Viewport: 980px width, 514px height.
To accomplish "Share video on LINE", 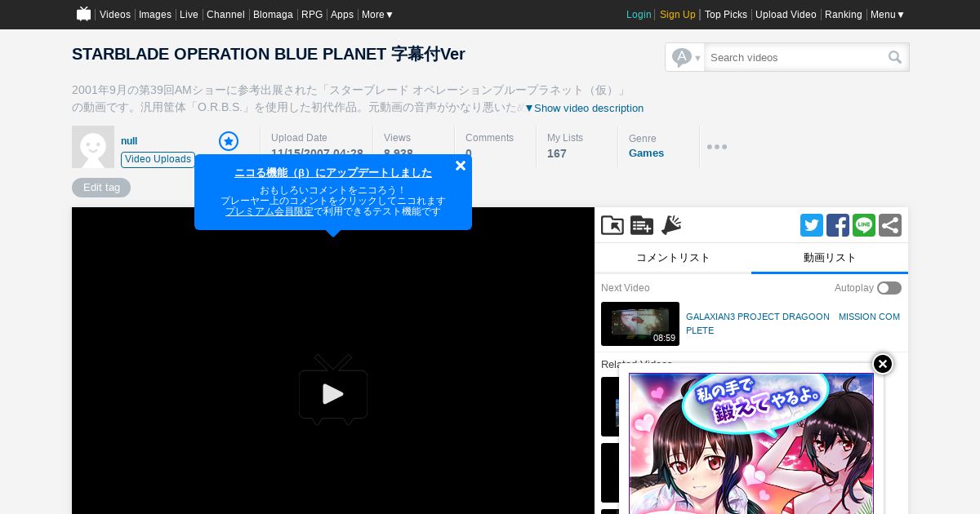I will tap(864, 225).
